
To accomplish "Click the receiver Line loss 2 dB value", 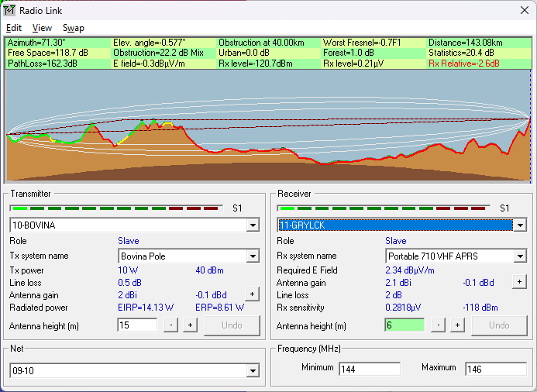I will (394, 295).
